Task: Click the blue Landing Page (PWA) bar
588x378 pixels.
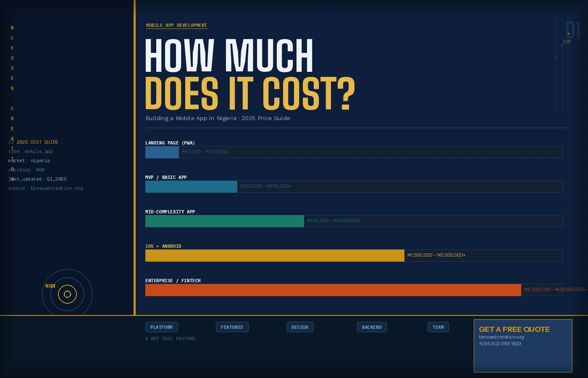Action: pyautogui.click(x=162, y=152)
